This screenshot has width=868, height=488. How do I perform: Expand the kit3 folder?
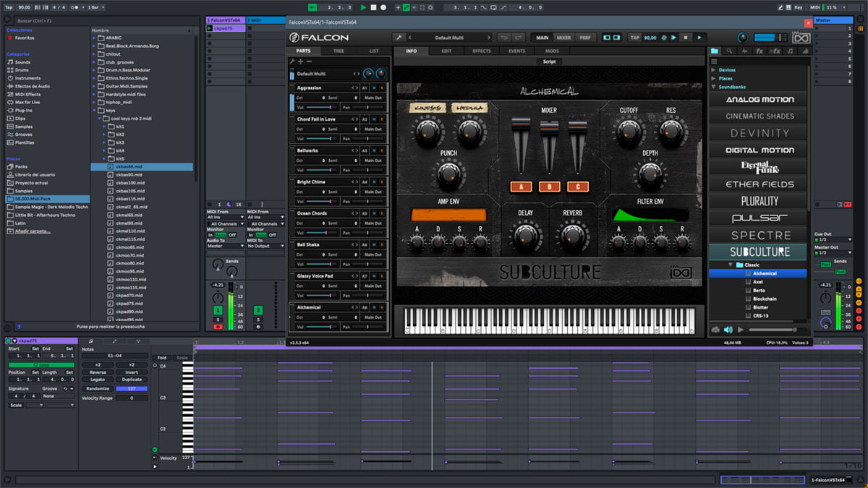104,142
